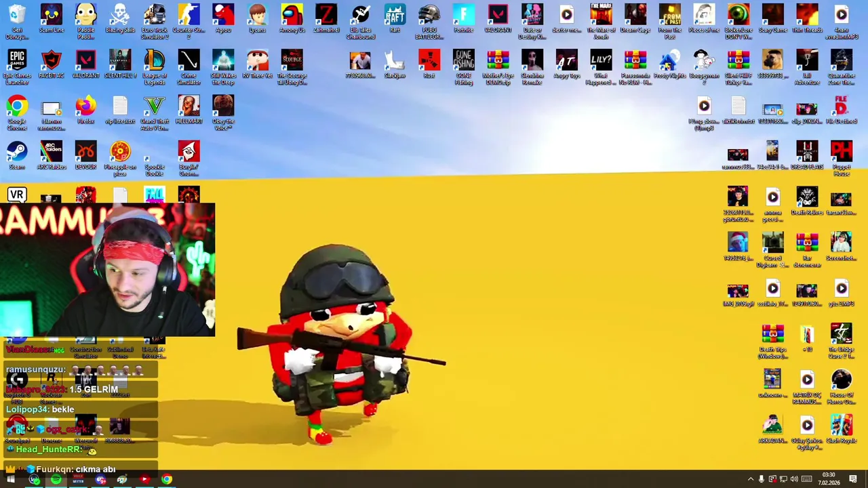Launch the FACEIT AC shortcut
The height and width of the screenshot is (488, 868).
[x=52, y=64]
